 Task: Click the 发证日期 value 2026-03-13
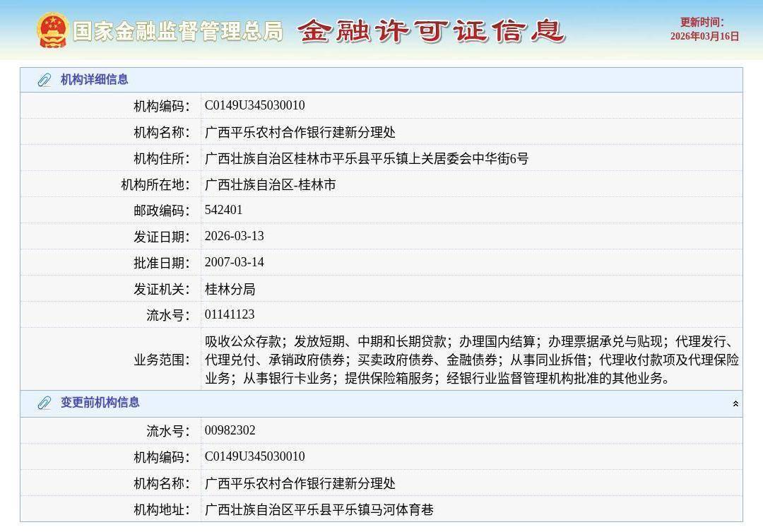click(x=234, y=236)
